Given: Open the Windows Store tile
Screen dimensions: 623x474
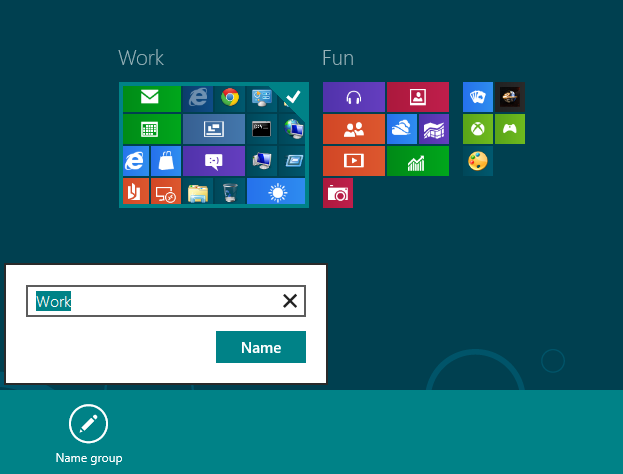Looking at the screenshot, I should pos(166,160).
